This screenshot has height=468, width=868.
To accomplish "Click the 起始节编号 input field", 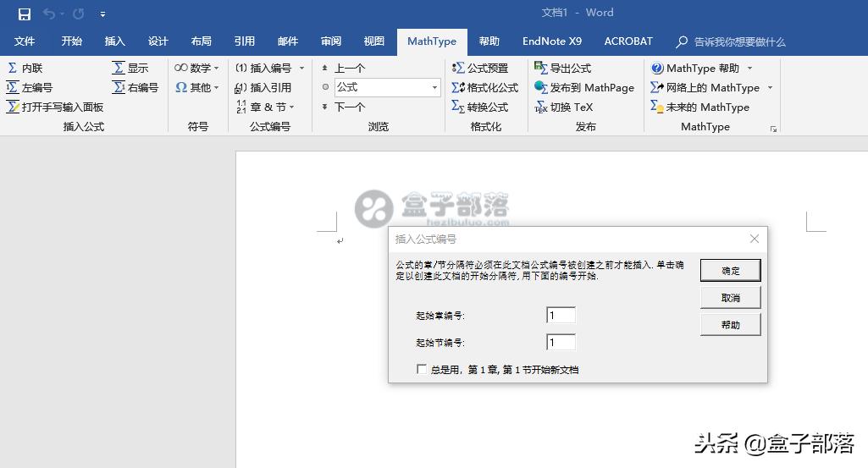I will point(561,343).
